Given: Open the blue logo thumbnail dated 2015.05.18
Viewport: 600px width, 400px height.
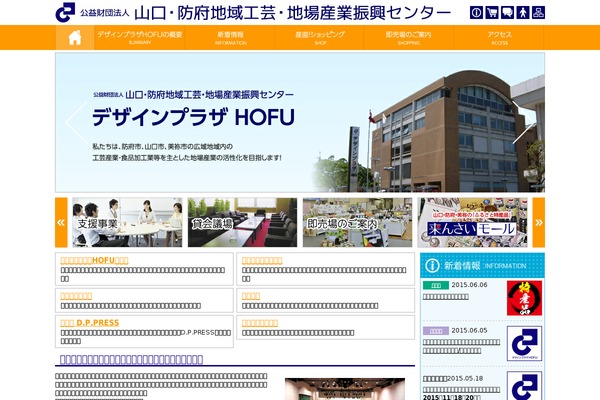Looking at the screenshot, I should click(524, 386).
